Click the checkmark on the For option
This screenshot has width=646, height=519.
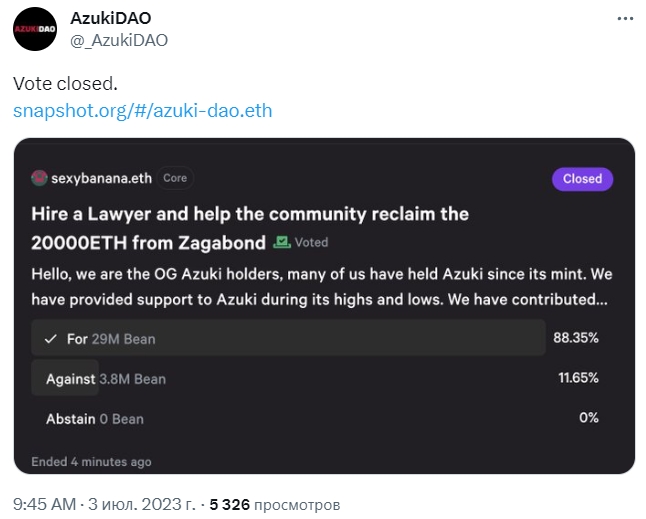[51, 339]
